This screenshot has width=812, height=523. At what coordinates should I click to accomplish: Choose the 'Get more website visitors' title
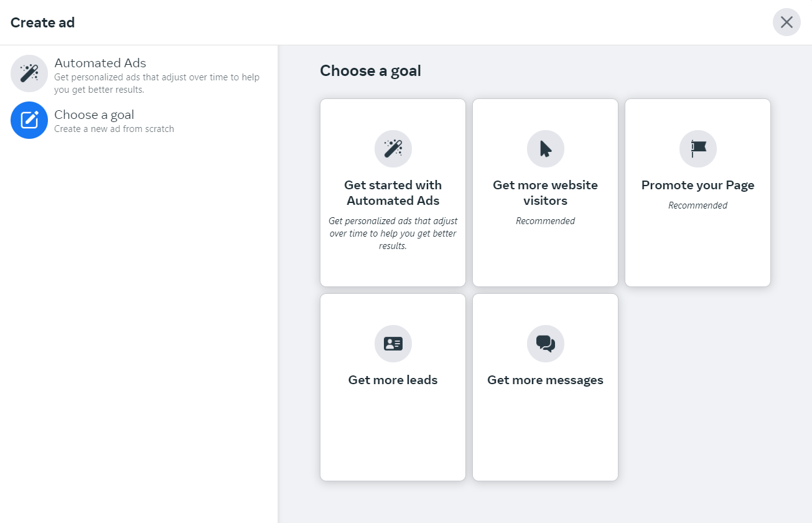(x=545, y=193)
